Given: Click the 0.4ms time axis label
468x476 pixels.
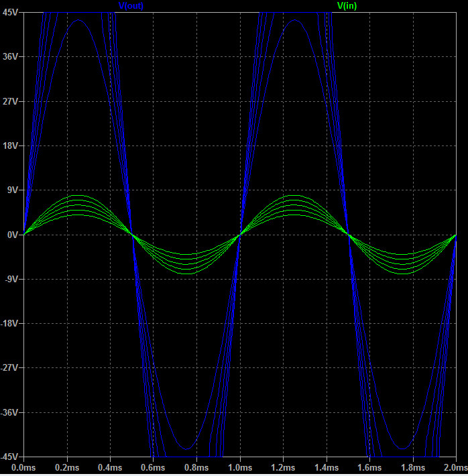Looking at the screenshot, I should pos(110,467).
